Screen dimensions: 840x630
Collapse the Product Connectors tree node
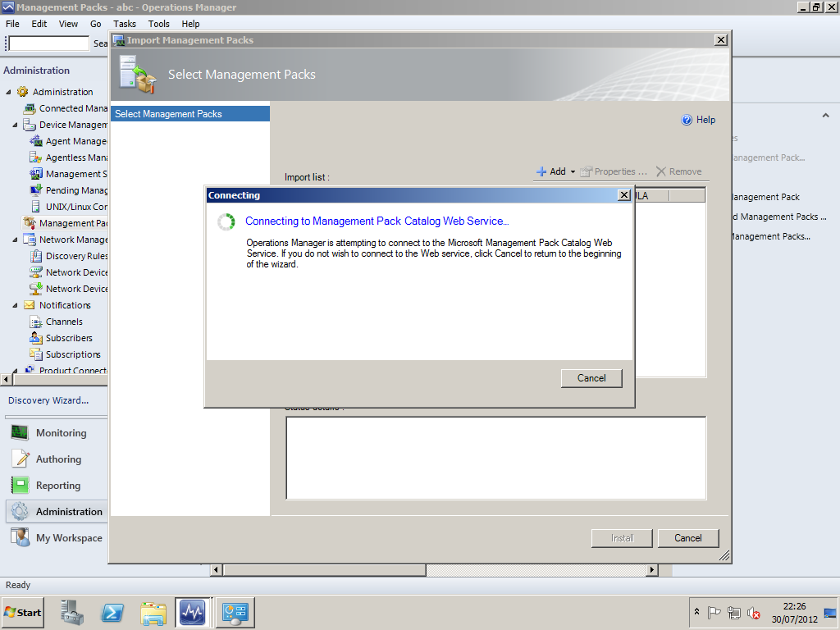(x=15, y=370)
